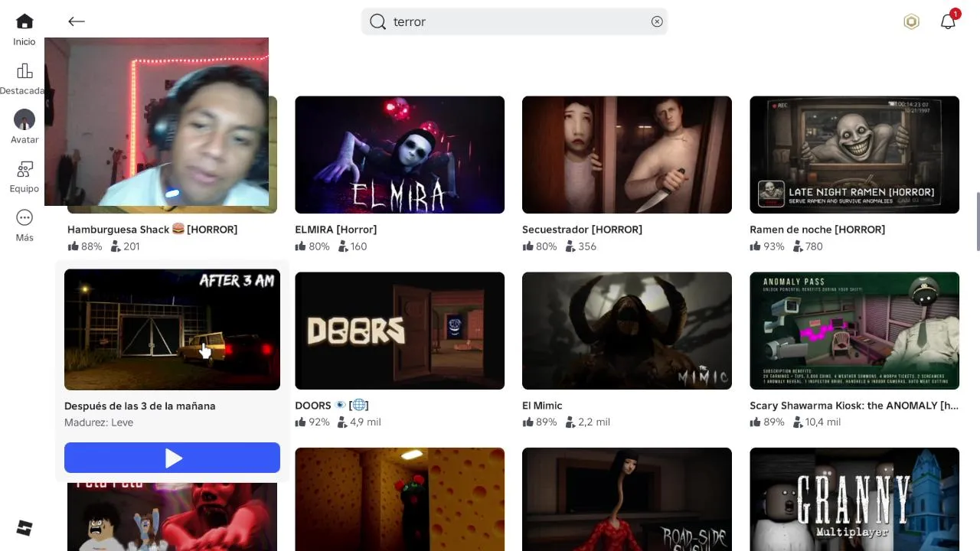This screenshot has height=551, width=980.
Task: Open DOORS game thumbnail
Action: 400,331
